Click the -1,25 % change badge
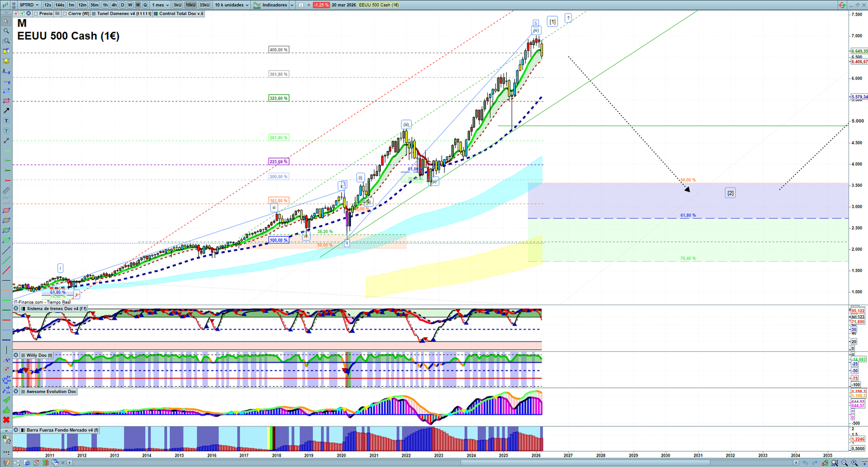This screenshot has height=467, width=868. pos(321,5)
